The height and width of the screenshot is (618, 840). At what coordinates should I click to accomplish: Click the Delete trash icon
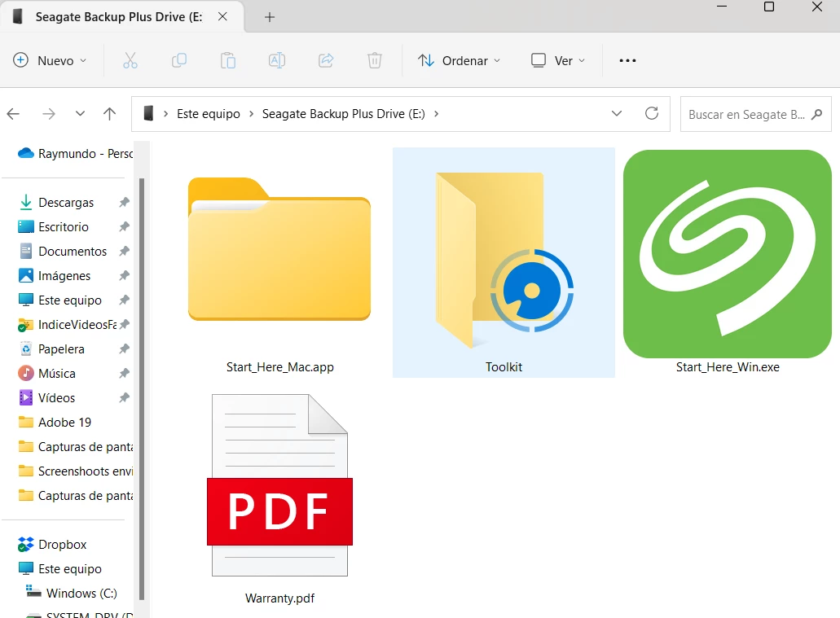point(375,60)
